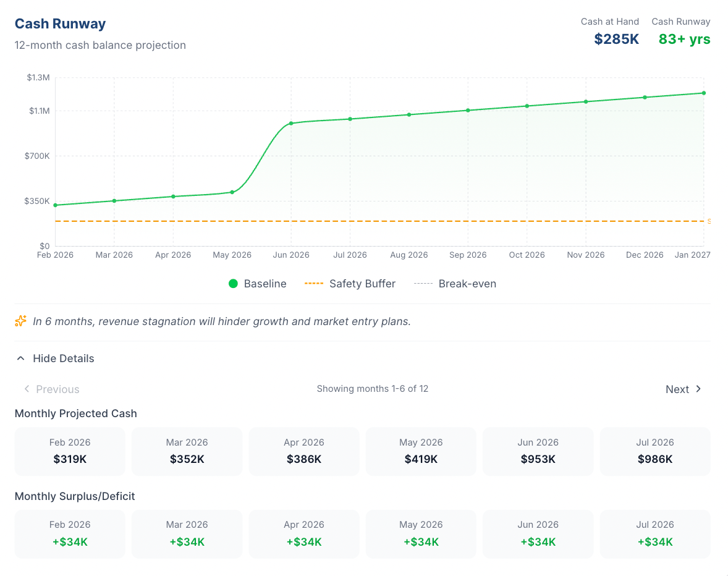Click the Jan 2027 data point on chart
This screenshot has height=576, width=728.
click(703, 93)
